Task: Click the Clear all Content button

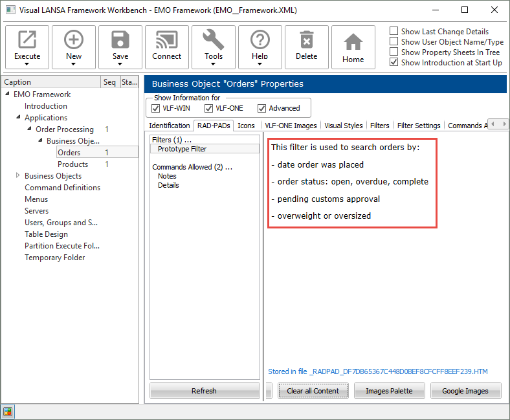Action: [313, 391]
